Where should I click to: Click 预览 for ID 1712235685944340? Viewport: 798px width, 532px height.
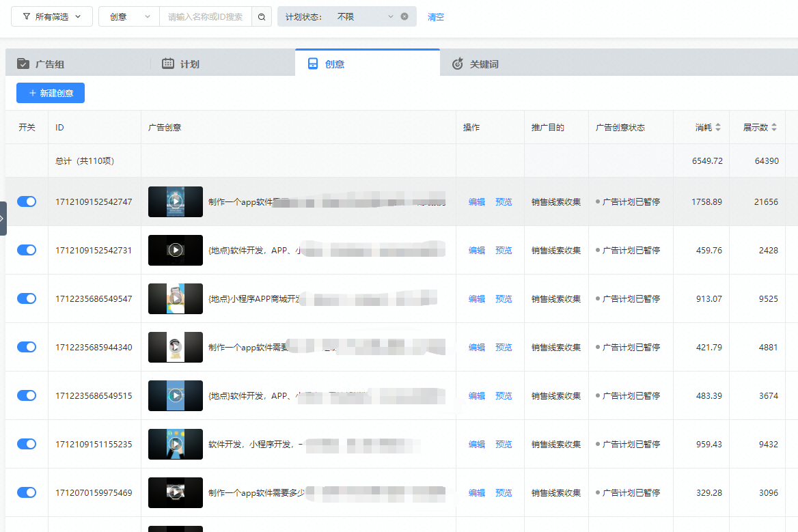(x=504, y=348)
